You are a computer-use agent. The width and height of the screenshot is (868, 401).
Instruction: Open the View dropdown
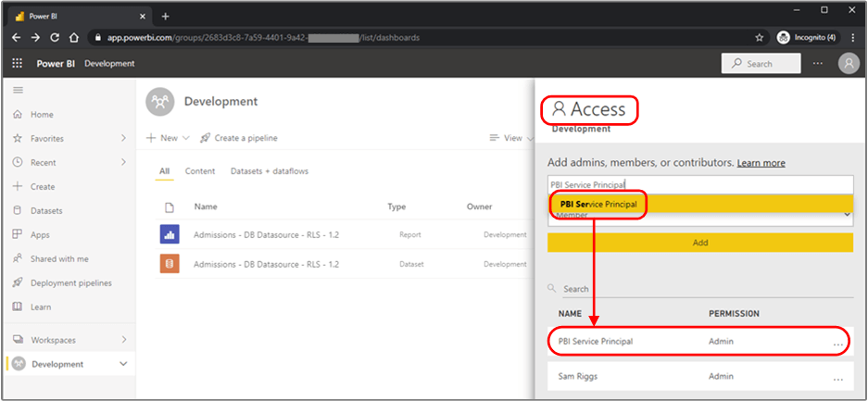[511, 138]
